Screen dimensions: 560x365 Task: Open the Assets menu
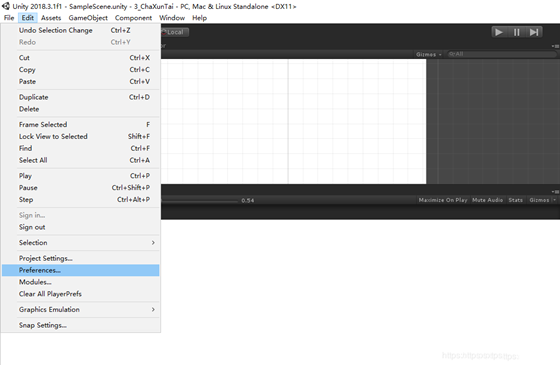pos(51,18)
